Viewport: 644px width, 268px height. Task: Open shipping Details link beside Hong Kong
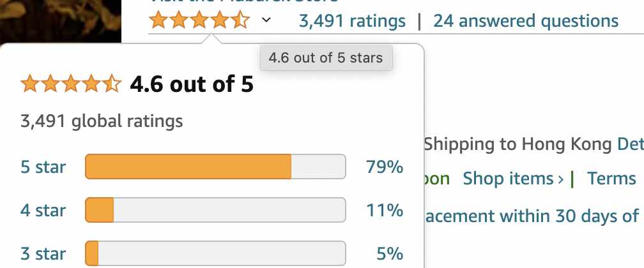point(631,144)
